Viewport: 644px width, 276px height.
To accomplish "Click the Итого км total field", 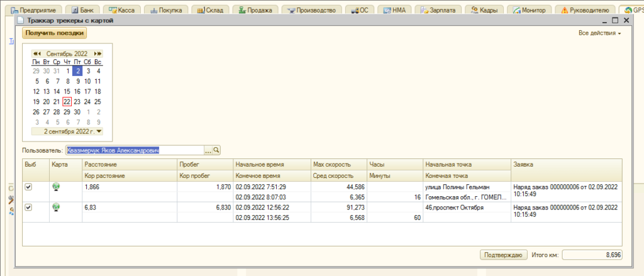I will [x=591, y=255].
